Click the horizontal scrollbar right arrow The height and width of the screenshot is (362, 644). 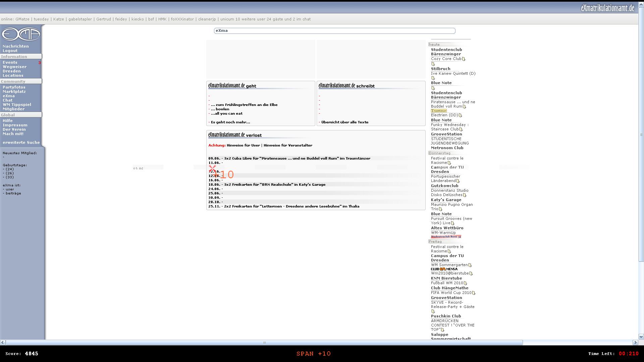[635, 343]
